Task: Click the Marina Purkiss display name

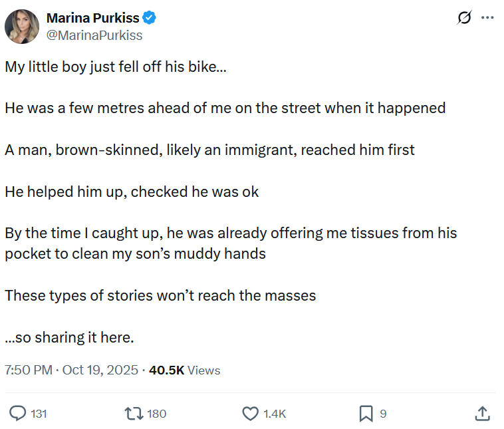Action: tap(93, 18)
